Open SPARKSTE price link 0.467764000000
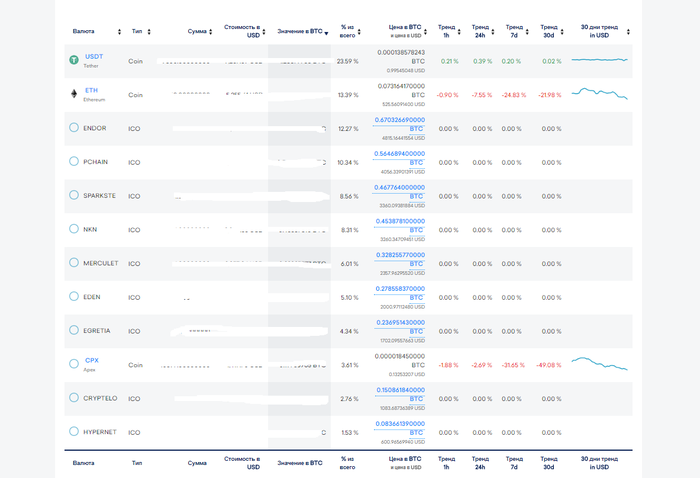The height and width of the screenshot is (478, 700). pos(400,187)
